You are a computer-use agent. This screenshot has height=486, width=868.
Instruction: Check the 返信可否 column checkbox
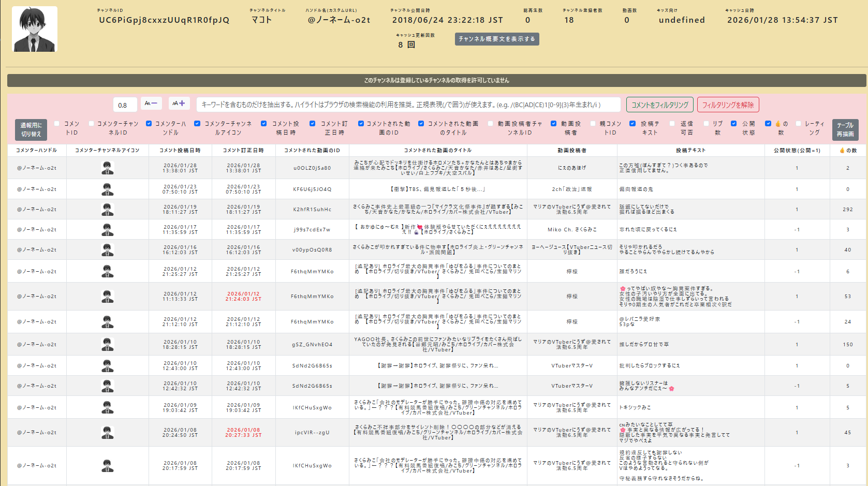pos(672,124)
